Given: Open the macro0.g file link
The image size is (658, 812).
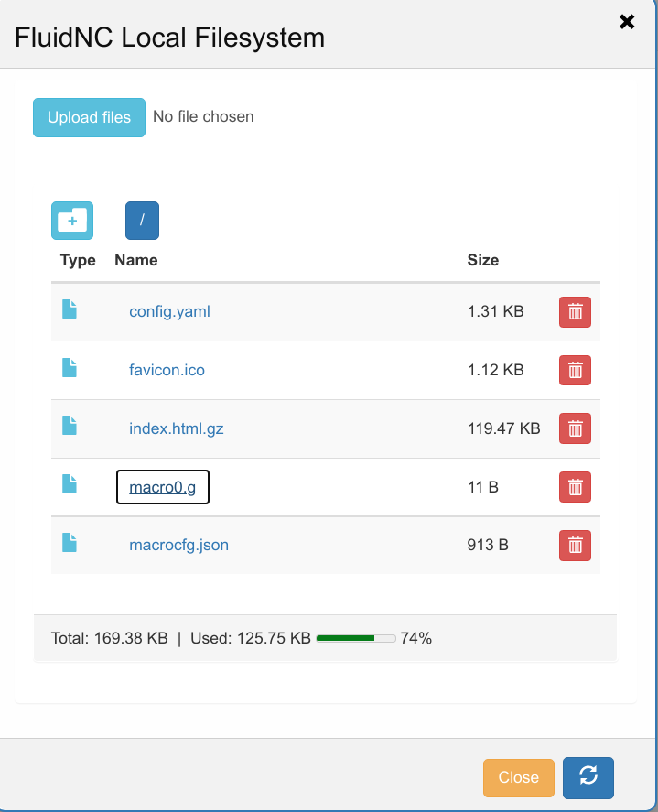Looking at the screenshot, I should pyautogui.click(x=163, y=487).
